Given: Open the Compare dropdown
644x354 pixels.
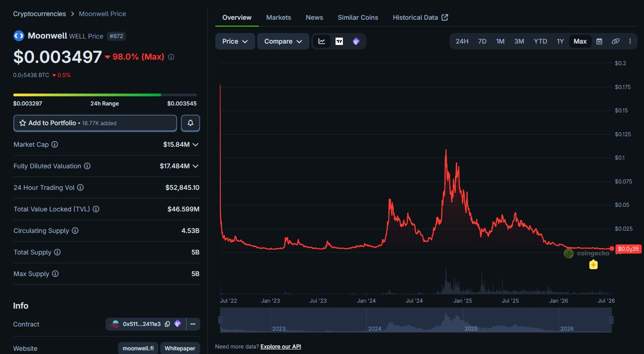Looking at the screenshot, I should pos(283,41).
